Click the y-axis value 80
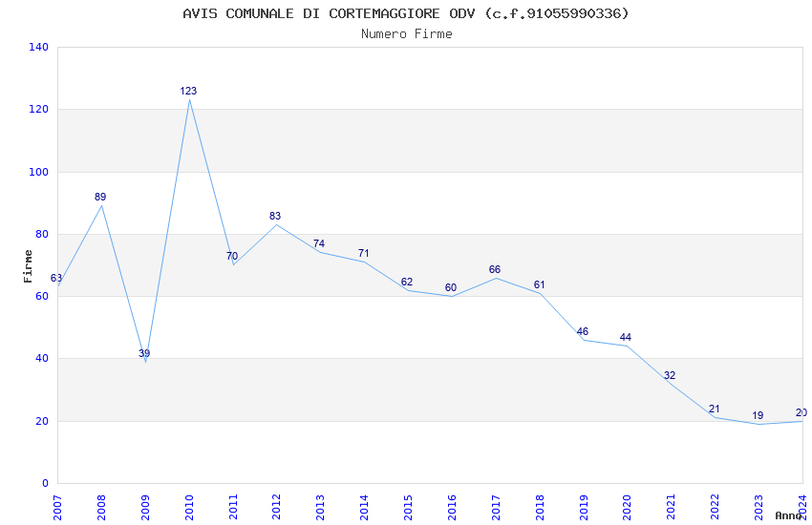 click(x=42, y=234)
